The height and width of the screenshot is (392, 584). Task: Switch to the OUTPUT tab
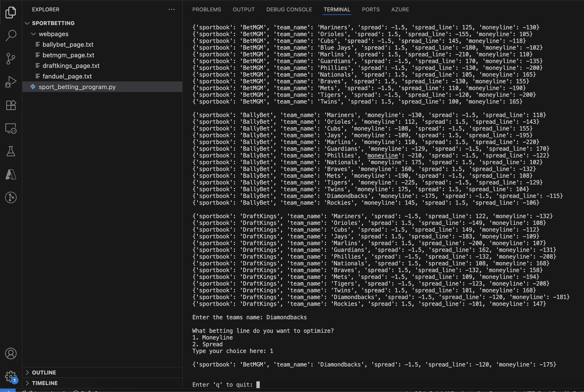pos(244,9)
